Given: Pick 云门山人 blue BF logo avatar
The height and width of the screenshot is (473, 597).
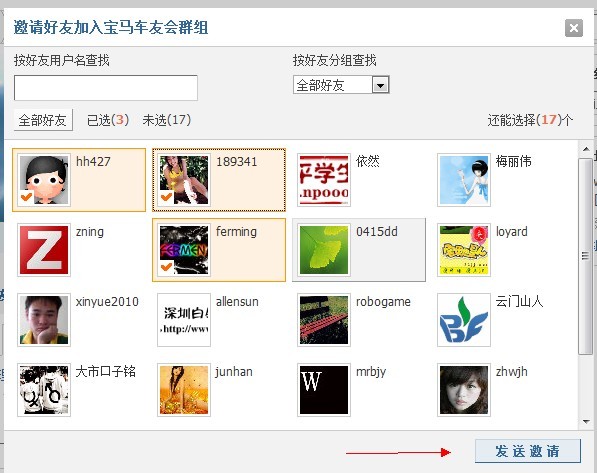Looking at the screenshot, I should coord(464,320).
